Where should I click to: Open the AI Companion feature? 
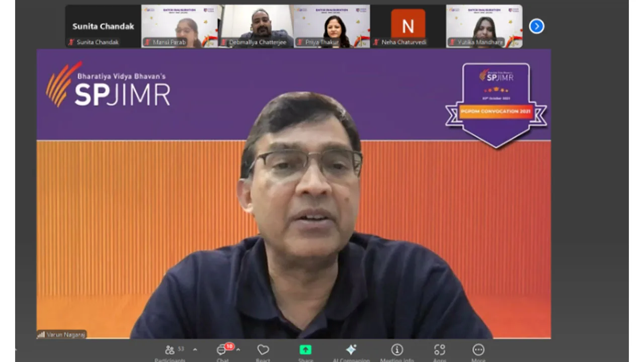click(x=351, y=349)
